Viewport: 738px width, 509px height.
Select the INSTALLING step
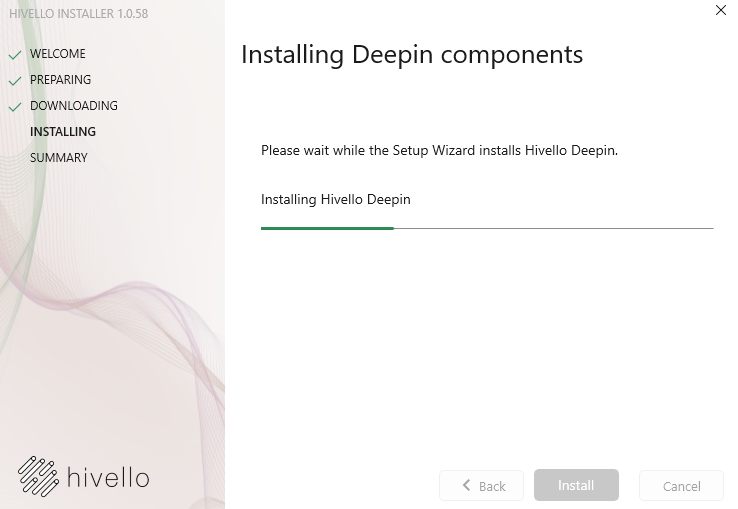[x=63, y=131]
